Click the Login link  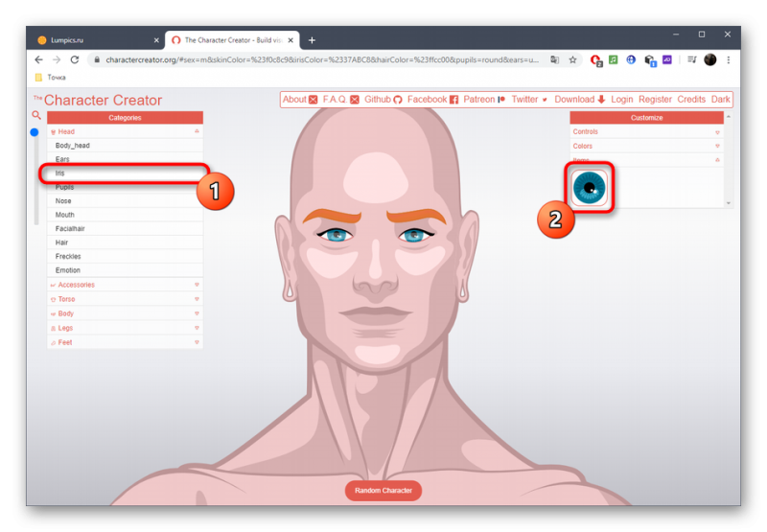[x=621, y=100]
